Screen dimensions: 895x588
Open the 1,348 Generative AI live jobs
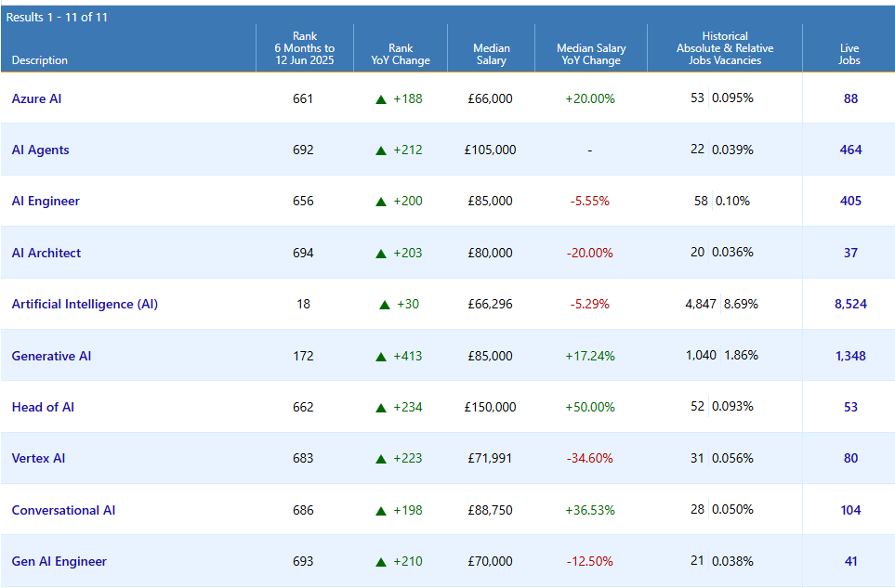tap(850, 356)
